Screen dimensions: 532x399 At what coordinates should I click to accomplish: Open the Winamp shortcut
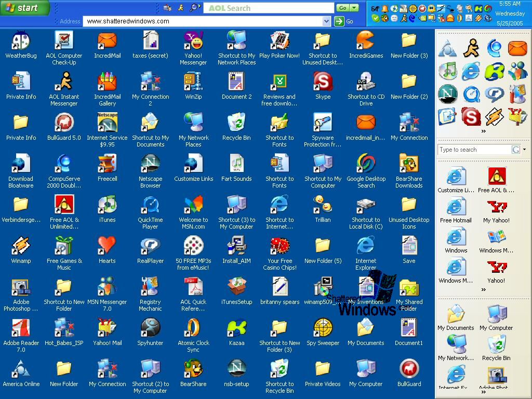21,250
